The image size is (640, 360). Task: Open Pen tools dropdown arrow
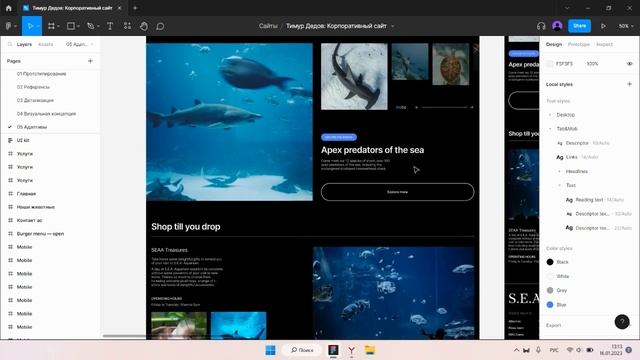click(x=98, y=26)
